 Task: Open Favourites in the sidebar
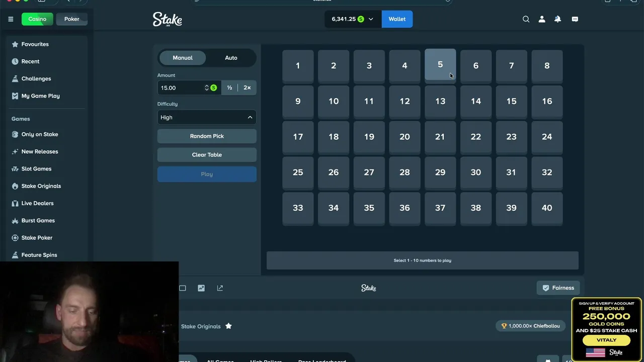(35, 44)
